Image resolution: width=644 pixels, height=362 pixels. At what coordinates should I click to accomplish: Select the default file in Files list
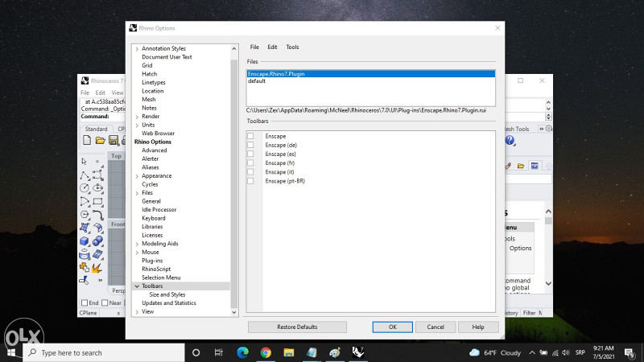click(x=370, y=81)
